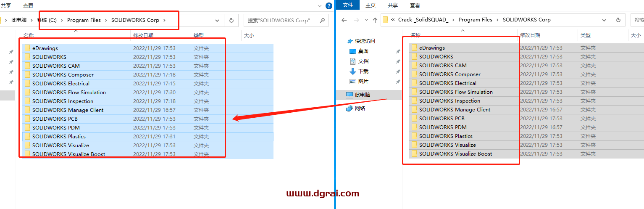Select SOLIDWORKS Manage Client row in right window
The width and height of the screenshot is (644, 209).
click(x=526, y=109)
